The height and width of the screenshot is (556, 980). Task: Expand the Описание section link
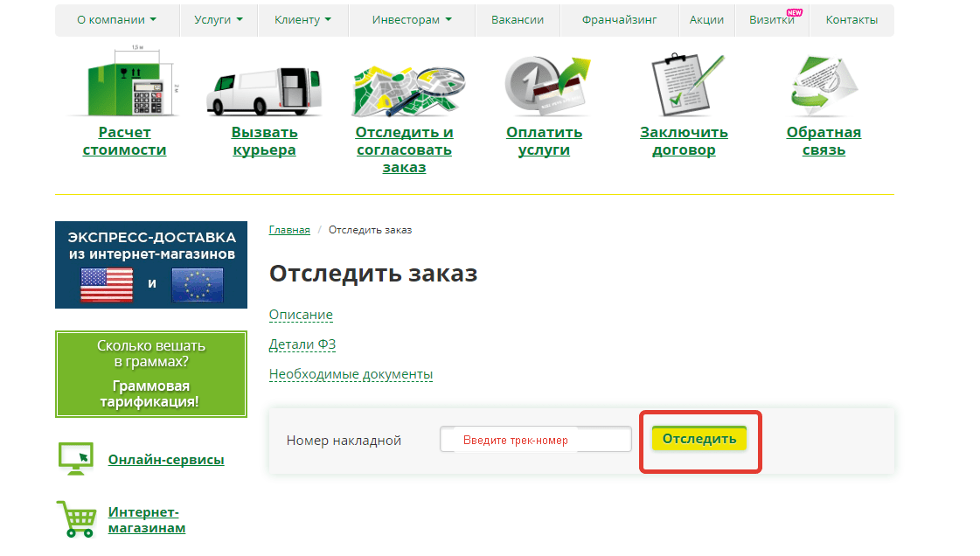pos(301,315)
